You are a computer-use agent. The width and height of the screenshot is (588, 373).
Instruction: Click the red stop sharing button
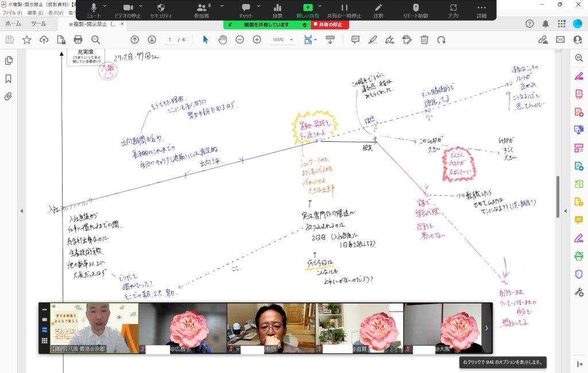click(330, 25)
